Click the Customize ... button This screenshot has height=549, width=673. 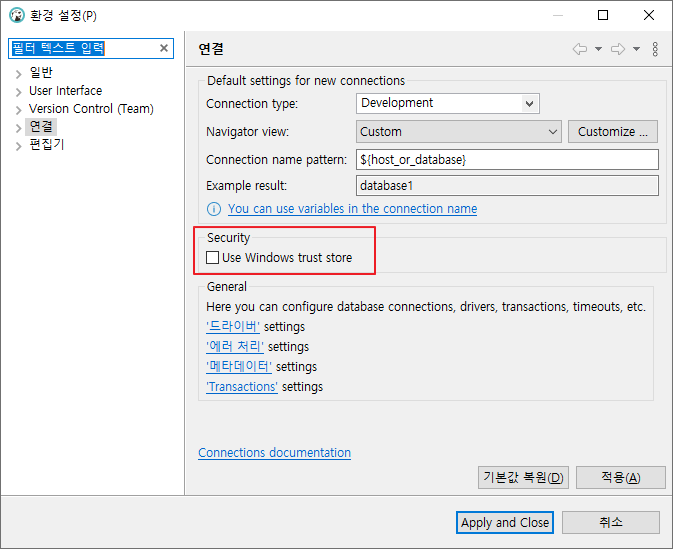pyautogui.click(x=612, y=131)
